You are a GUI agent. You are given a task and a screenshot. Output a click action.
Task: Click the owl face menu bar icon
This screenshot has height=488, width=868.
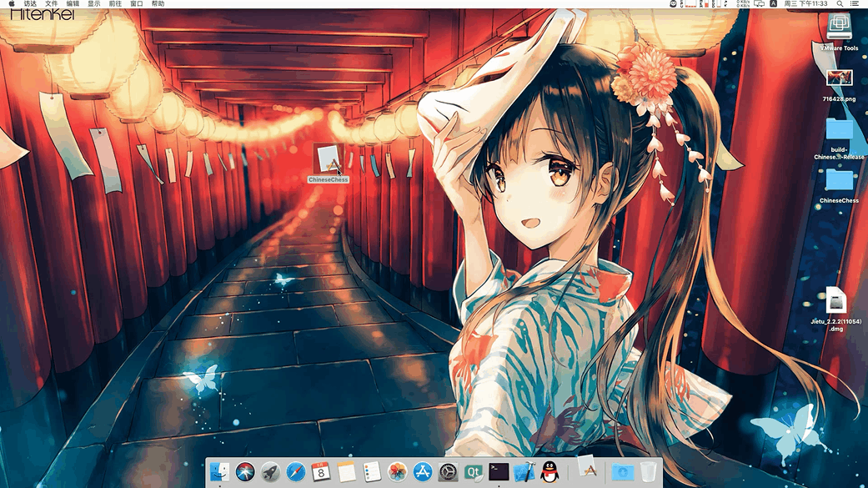click(x=673, y=4)
